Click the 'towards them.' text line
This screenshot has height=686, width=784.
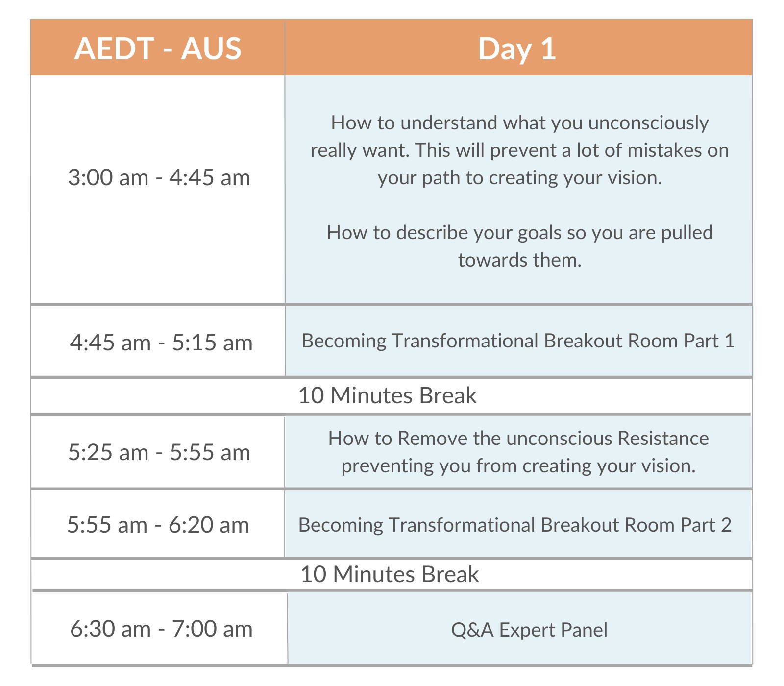[520, 260]
